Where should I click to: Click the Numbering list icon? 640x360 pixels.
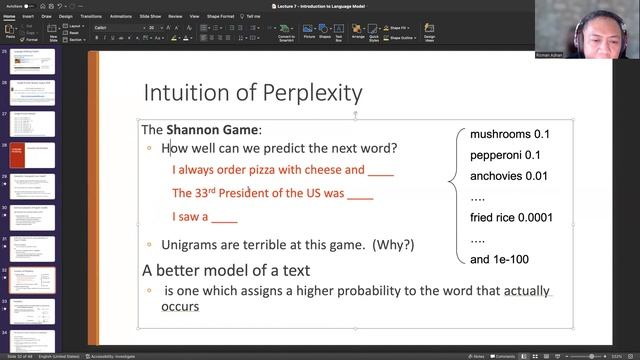[x=216, y=28]
